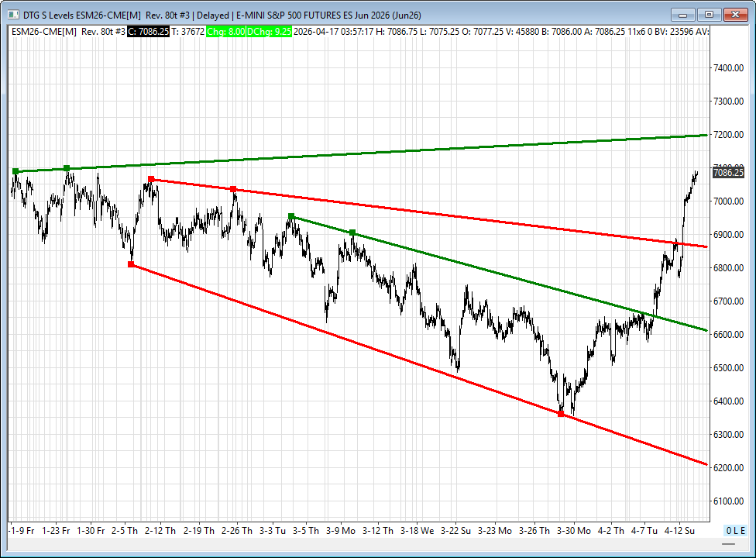Select red anchor where price crosses upper red line
756x558 pixels.
click(676, 244)
